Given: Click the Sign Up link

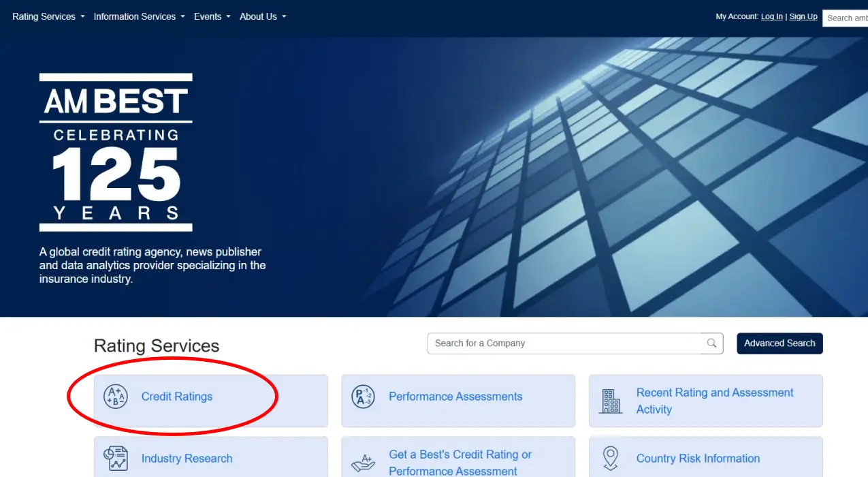Looking at the screenshot, I should (x=803, y=17).
